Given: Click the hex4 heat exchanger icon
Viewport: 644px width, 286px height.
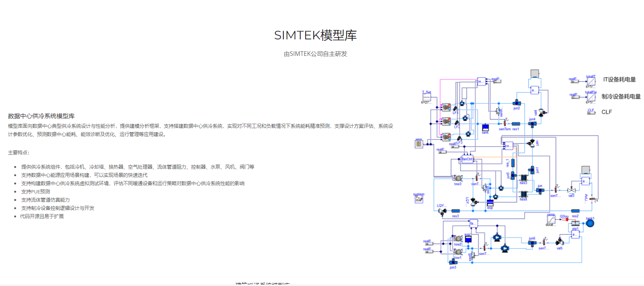Looking at the screenshot, I should point(523,194).
